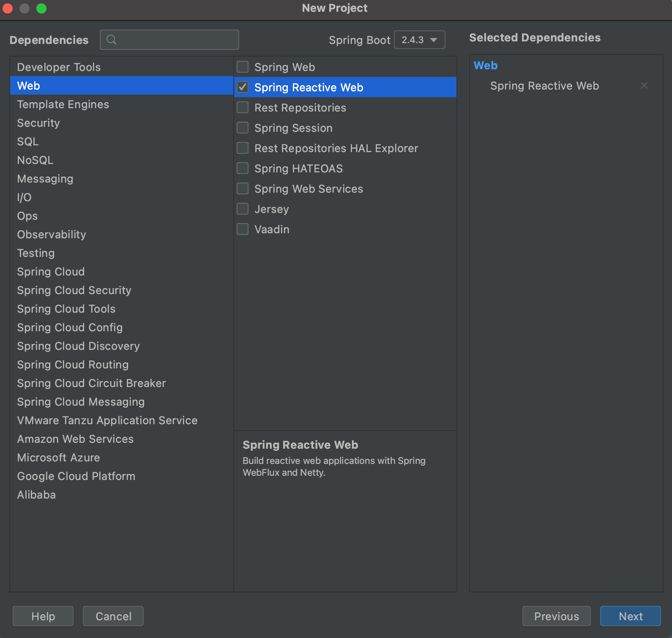This screenshot has width=672, height=638.
Task: Check the Spring Session option
Action: pyautogui.click(x=243, y=128)
